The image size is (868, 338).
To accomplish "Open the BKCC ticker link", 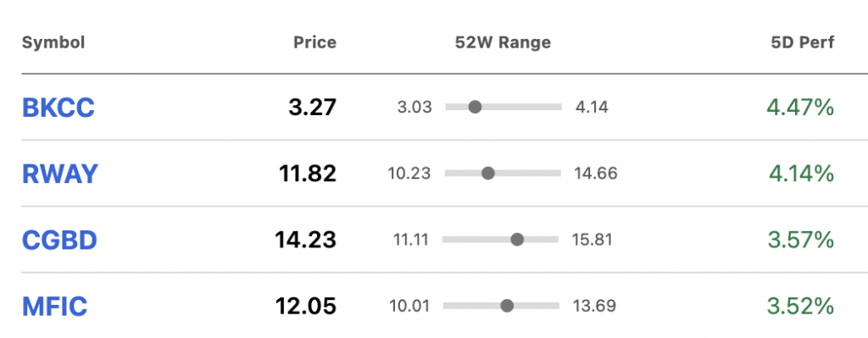I will [58, 108].
